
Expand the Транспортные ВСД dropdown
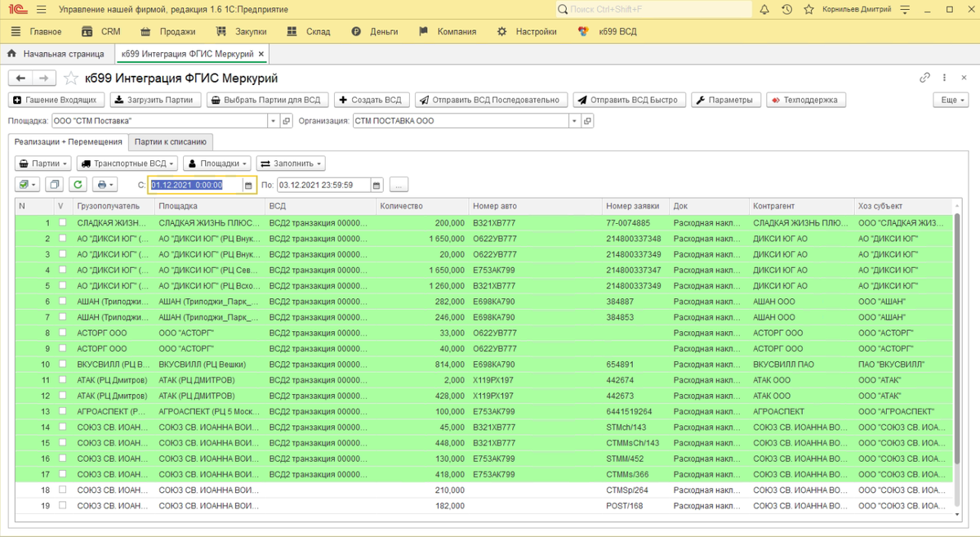127,163
